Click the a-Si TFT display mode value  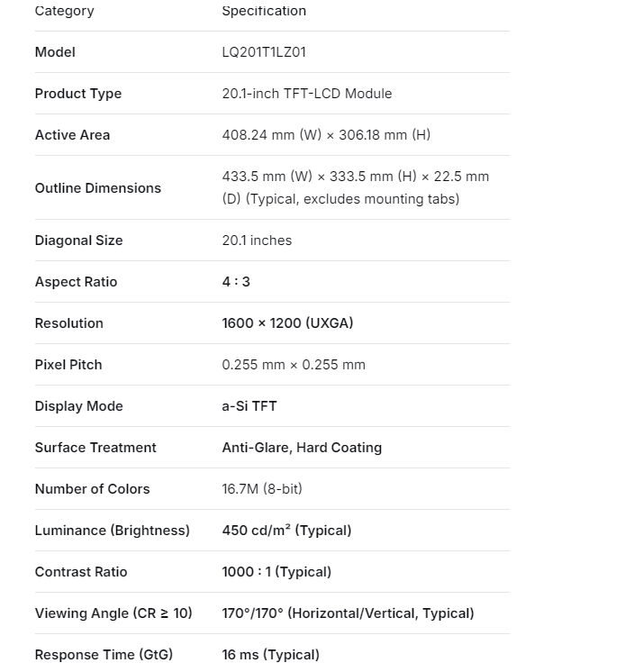[x=249, y=406]
